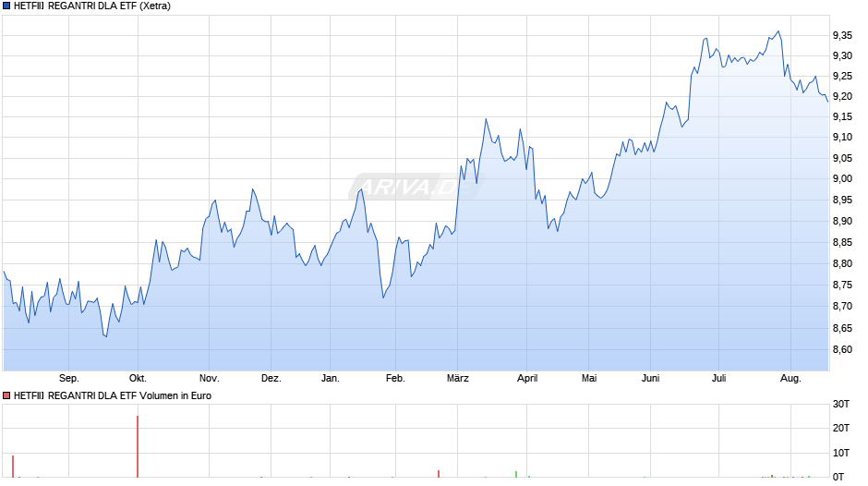Viewport: 868px width, 486px height.
Task: Click the Aug. month label
Action: (x=791, y=379)
